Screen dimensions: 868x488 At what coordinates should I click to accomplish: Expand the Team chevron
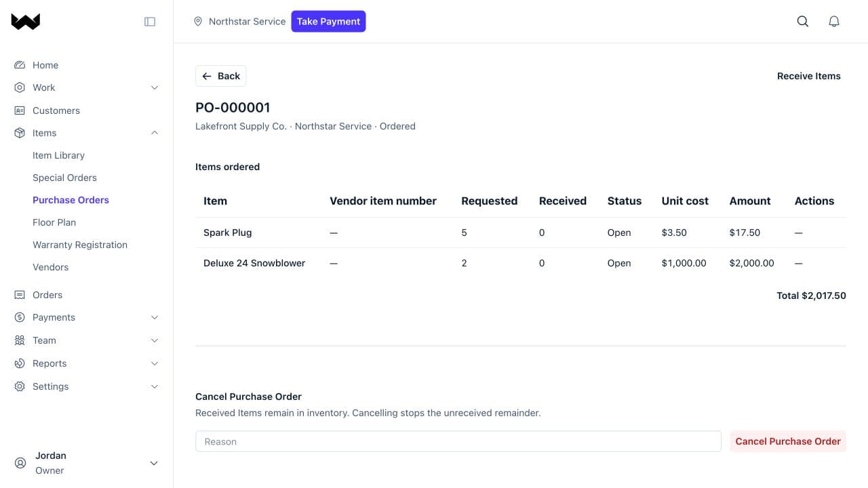tap(154, 340)
